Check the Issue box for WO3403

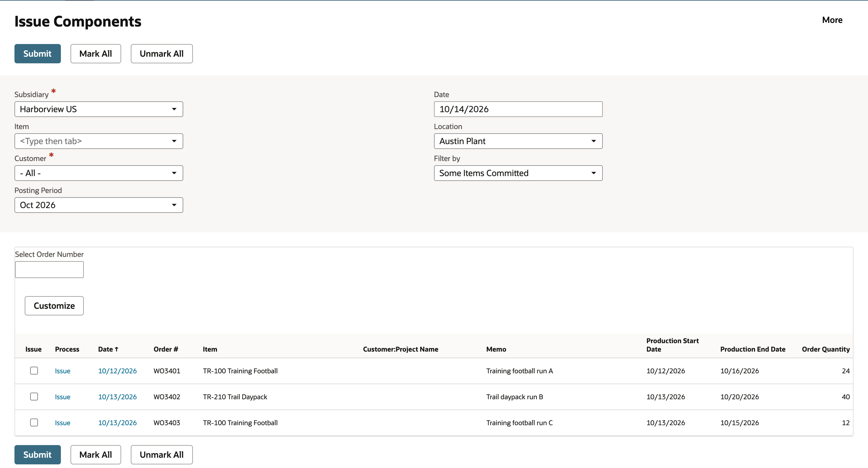tap(34, 422)
